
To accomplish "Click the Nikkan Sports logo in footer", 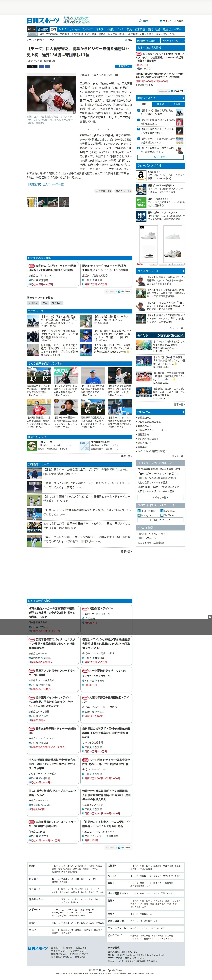I will (x=37, y=949).
